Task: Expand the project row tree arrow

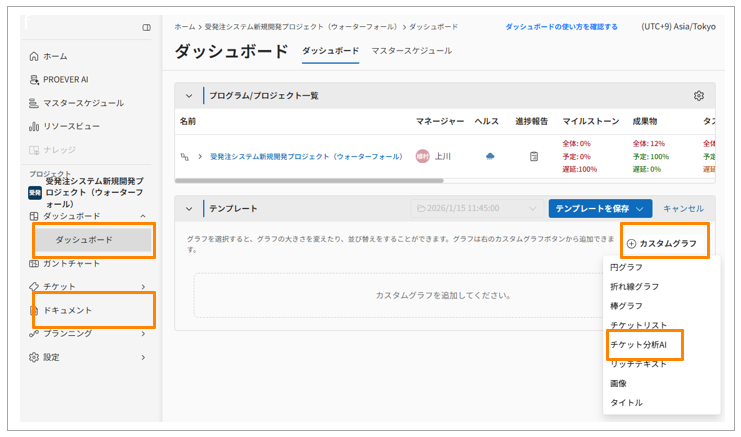Action: (199, 157)
